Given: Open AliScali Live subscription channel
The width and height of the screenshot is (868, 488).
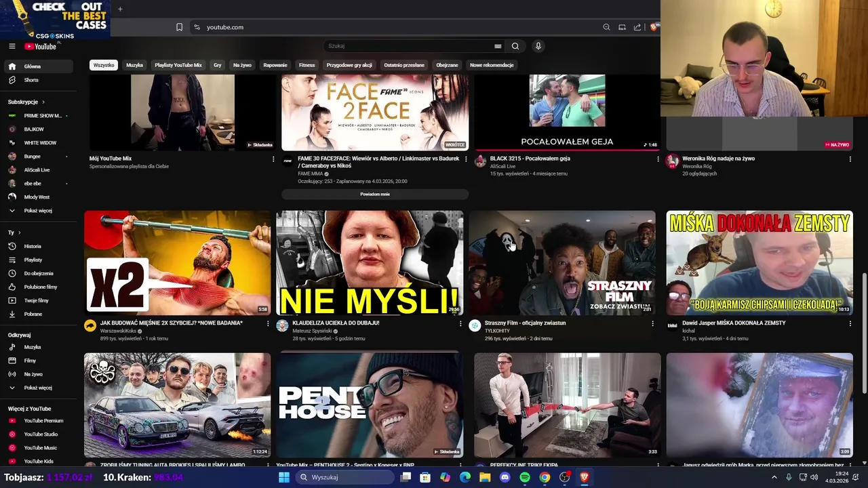Looking at the screenshot, I should [x=38, y=169].
